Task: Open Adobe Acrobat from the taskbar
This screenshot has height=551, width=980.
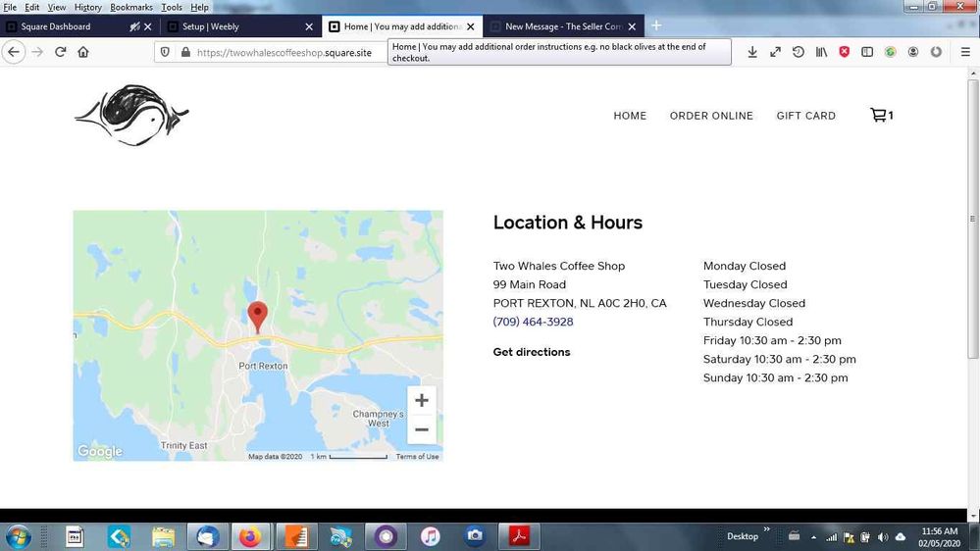Action: [x=519, y=536]
